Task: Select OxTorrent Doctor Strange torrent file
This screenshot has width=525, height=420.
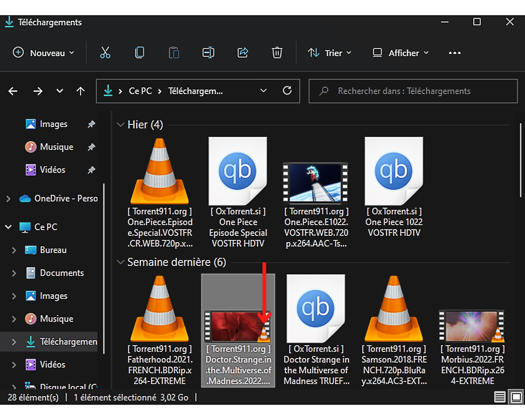Action: coord(316,330)
